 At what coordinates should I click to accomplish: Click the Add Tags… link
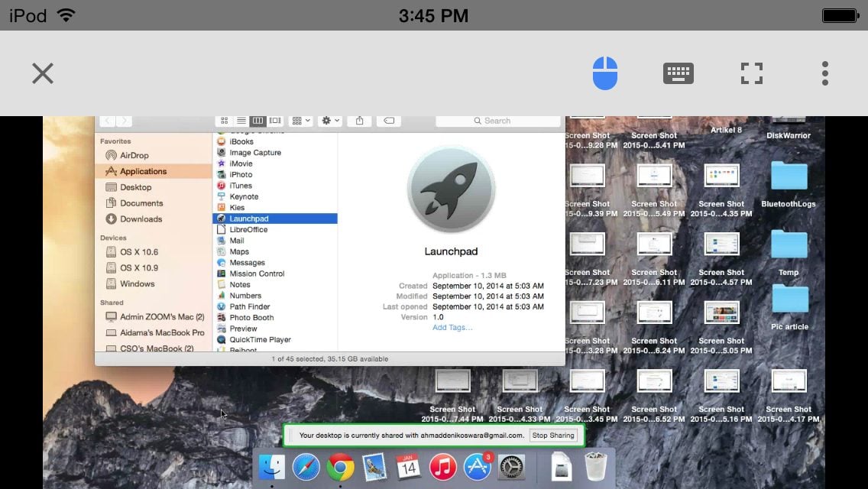tap(452, 327)
